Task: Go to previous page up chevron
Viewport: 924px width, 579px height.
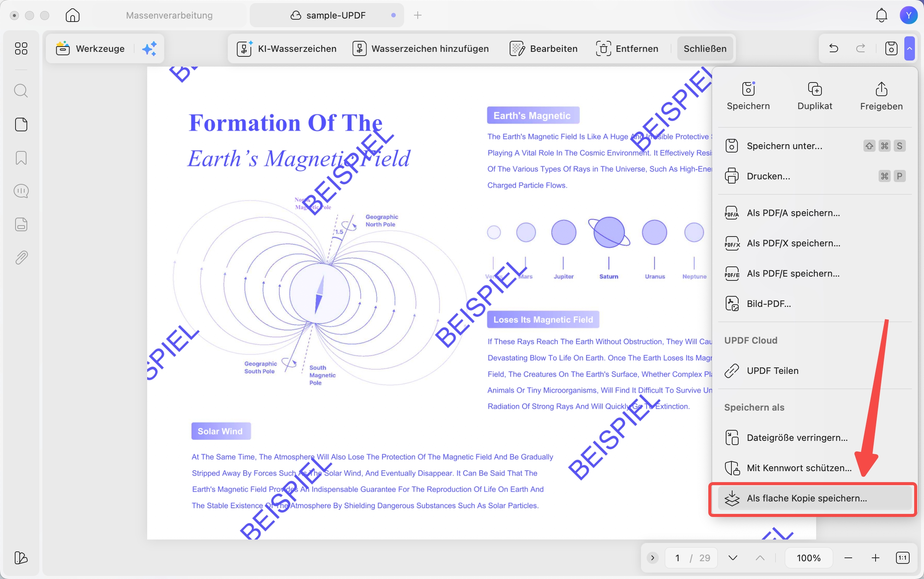Action: click(760, 558)
